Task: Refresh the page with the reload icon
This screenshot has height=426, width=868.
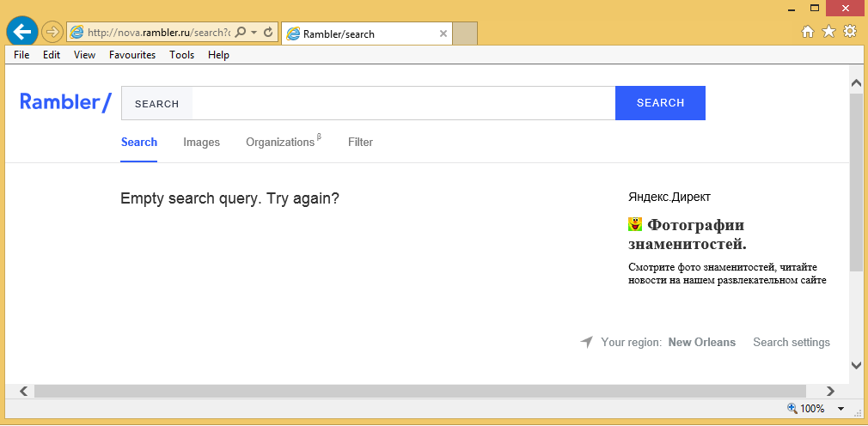Action: 268,33
